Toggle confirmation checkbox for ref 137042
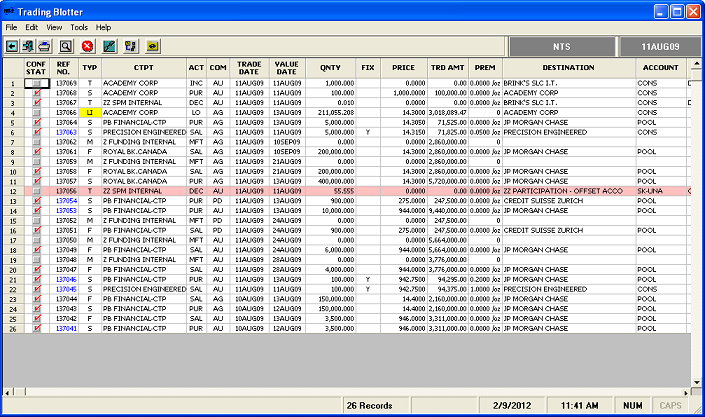This screenshot has height=417, width=705. click(x=36, y=318)
